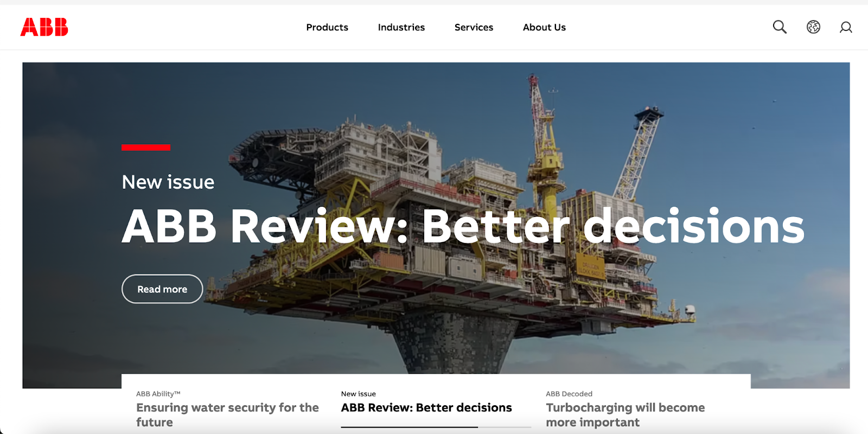Click the 'ABB Decoded' label
The height and width of the screenshot is (434, 868).
(x=569, y=394)
